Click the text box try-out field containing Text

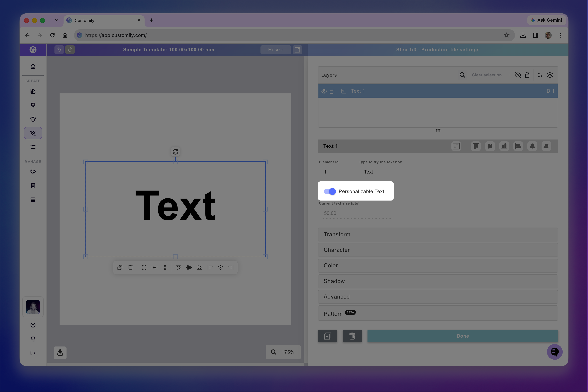pyautogui.click(x=418, y=172)
